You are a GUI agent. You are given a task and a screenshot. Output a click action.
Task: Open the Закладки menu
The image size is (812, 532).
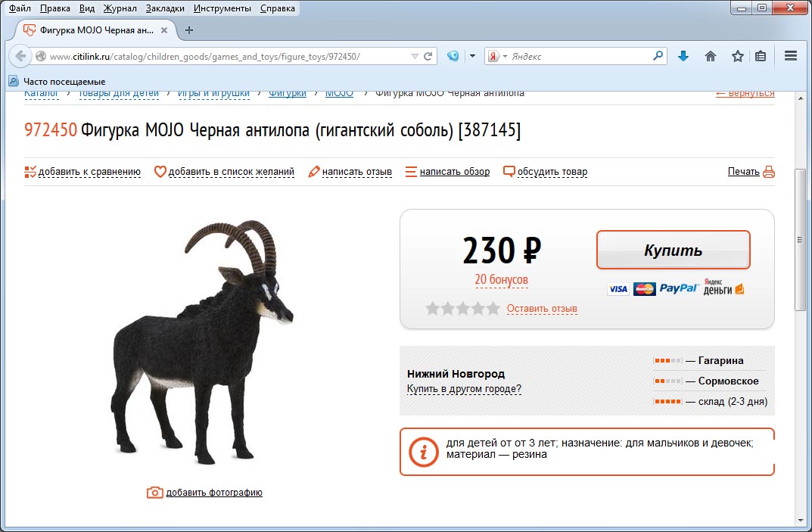point(165,9)
